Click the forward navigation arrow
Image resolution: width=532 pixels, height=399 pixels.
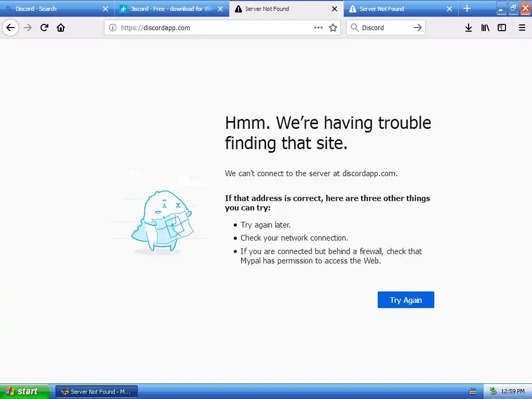28,28
